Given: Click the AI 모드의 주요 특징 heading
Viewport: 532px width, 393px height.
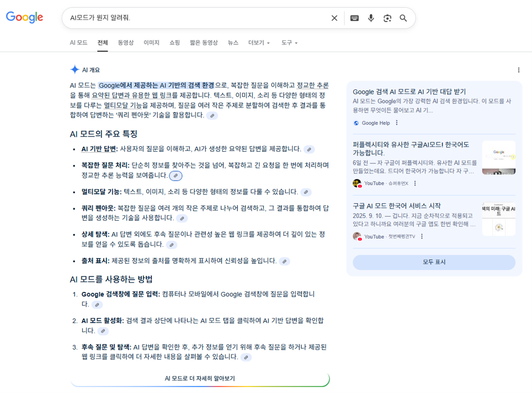Looking at the screenshot, I should tap(104, 134).
